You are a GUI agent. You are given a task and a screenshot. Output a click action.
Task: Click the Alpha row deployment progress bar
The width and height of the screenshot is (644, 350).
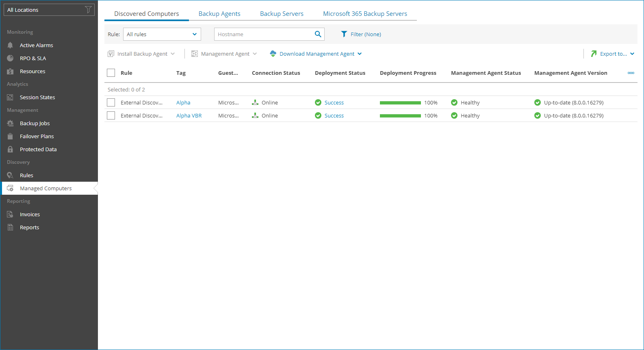(x=400, y=103)
